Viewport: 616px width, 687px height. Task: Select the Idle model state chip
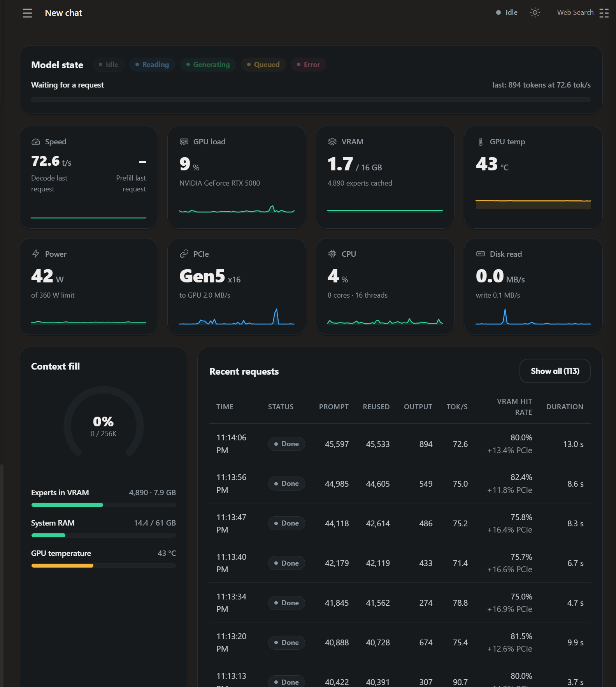click(x=109, y=65)
